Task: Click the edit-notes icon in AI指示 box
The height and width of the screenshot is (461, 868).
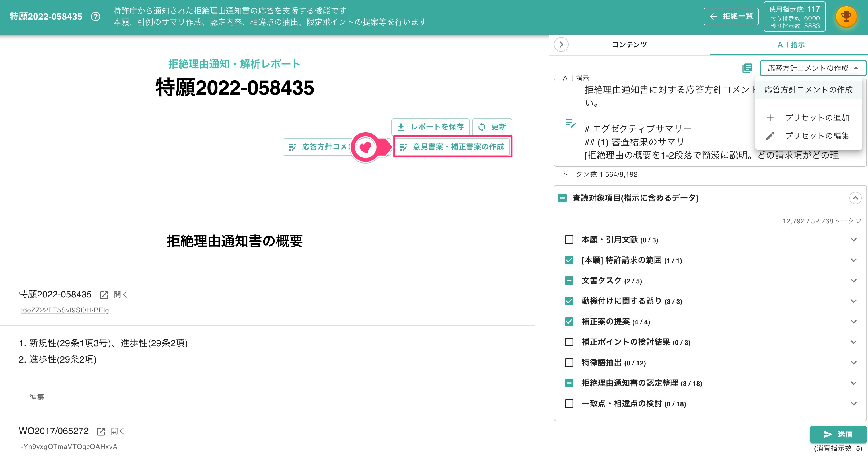Action: pyautogui.click(x=571, y=123)
